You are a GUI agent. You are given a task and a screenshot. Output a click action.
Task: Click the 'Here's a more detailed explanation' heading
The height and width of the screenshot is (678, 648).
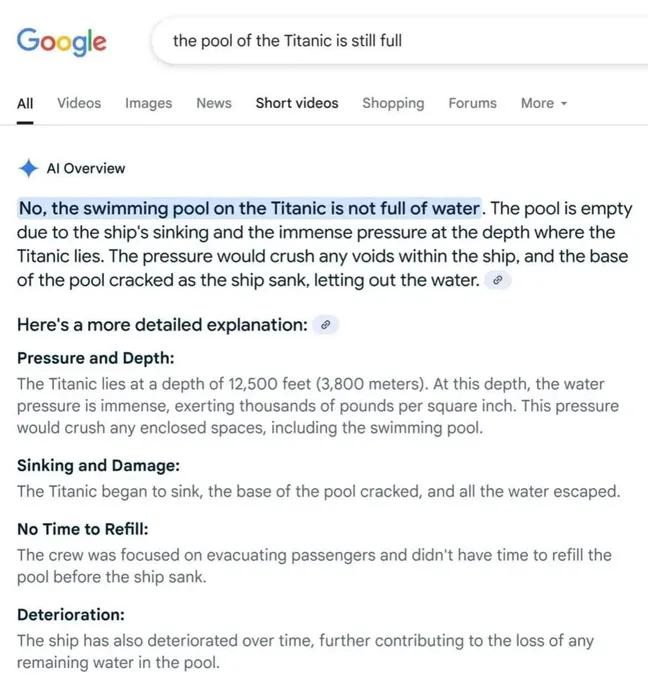click(x=162, y=325)
